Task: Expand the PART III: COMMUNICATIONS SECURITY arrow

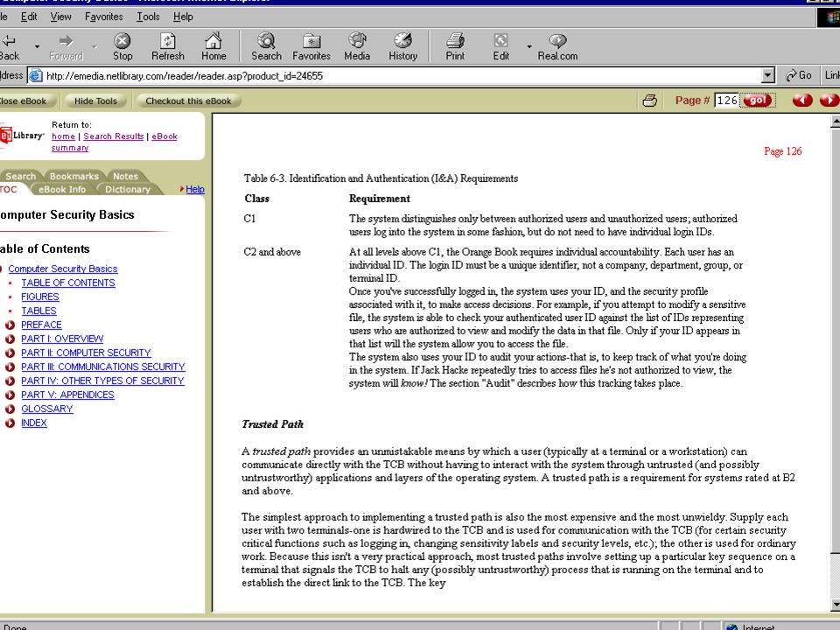Action: tap(10, 367)
